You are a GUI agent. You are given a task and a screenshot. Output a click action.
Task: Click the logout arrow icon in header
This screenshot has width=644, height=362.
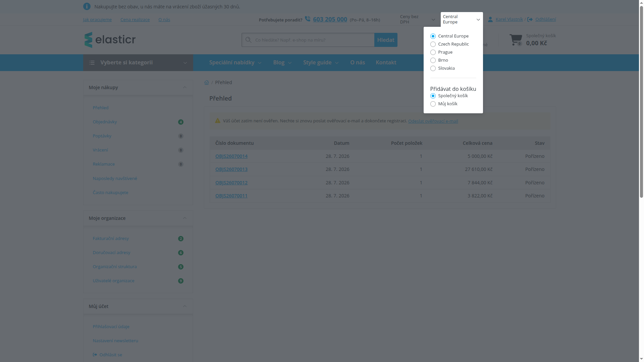click(530, 19)
